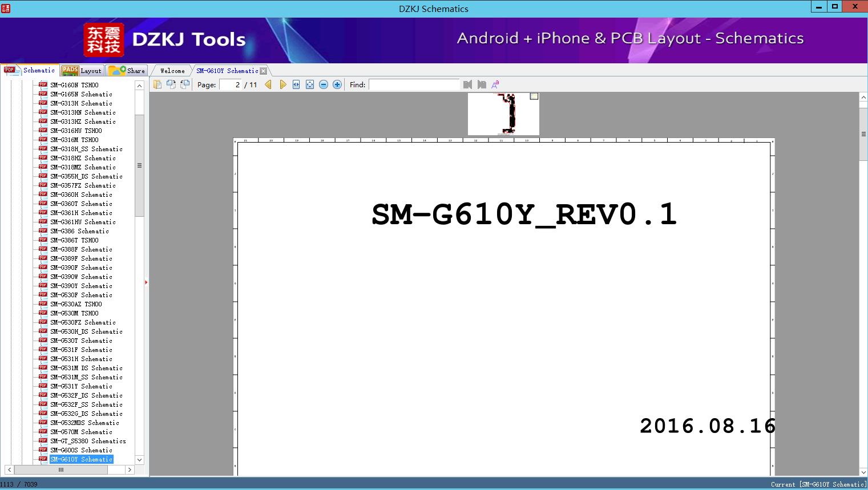
Task: Switch to the PADS Layout tab
Action: 82,71
